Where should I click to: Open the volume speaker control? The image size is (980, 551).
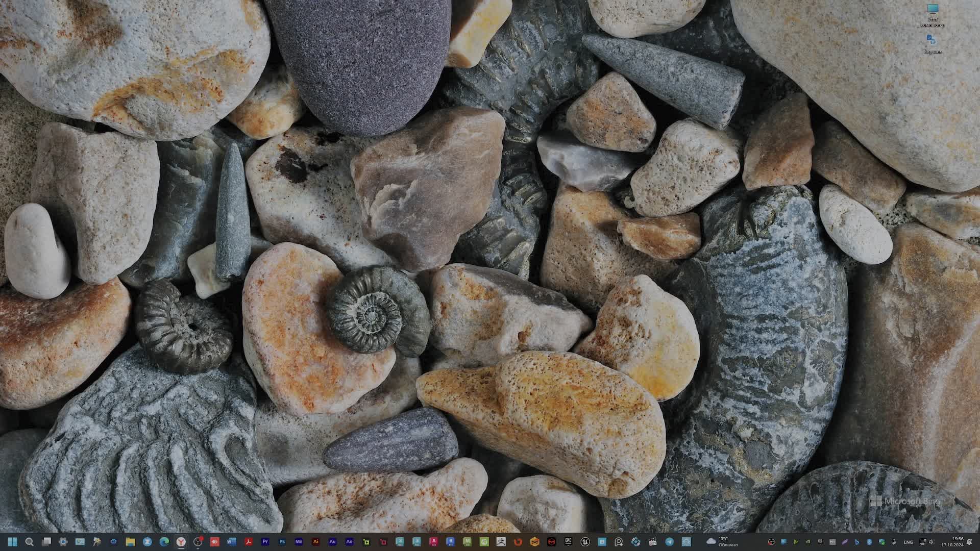(x=931, y=542)
